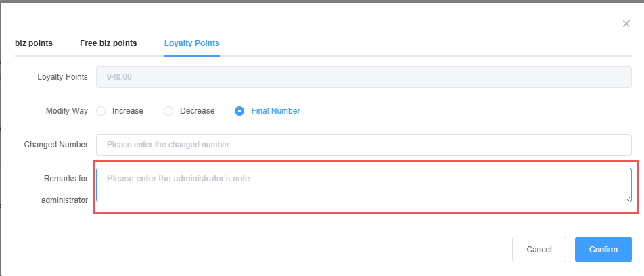
Task: Click the text area resize handle corner
Action: pos(628,198)
